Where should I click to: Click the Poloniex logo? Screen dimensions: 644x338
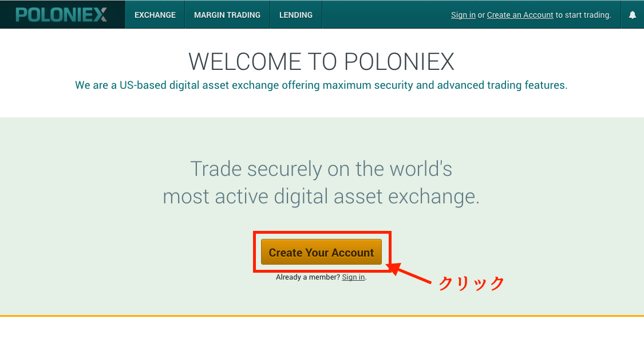pyautogui.click(x=61, y=15)
